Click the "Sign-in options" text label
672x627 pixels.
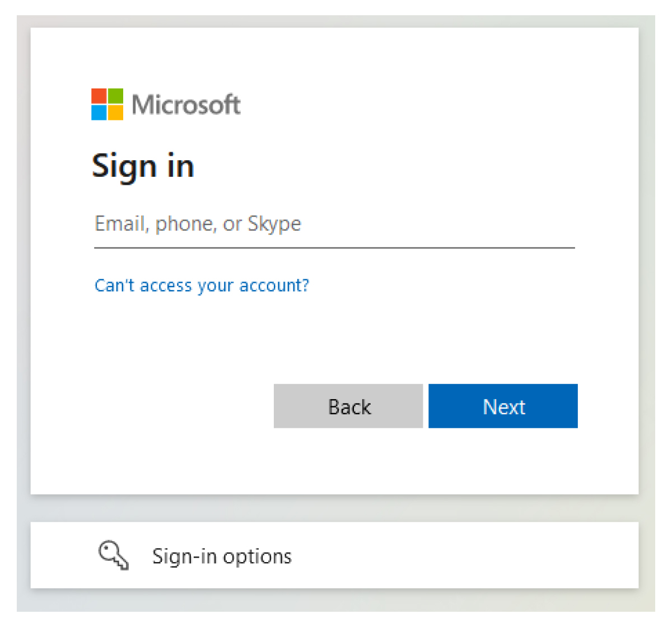pyautogui.click(x=222, y=556)
